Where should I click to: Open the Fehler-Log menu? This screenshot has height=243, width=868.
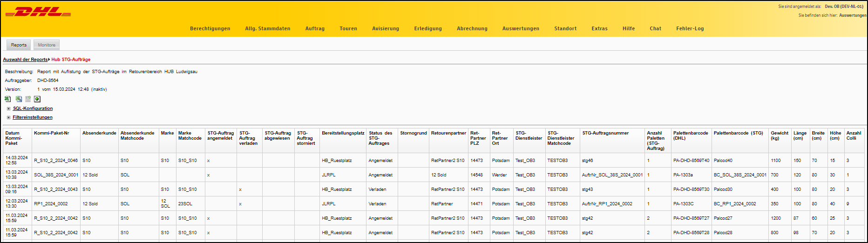click(690, 28)
